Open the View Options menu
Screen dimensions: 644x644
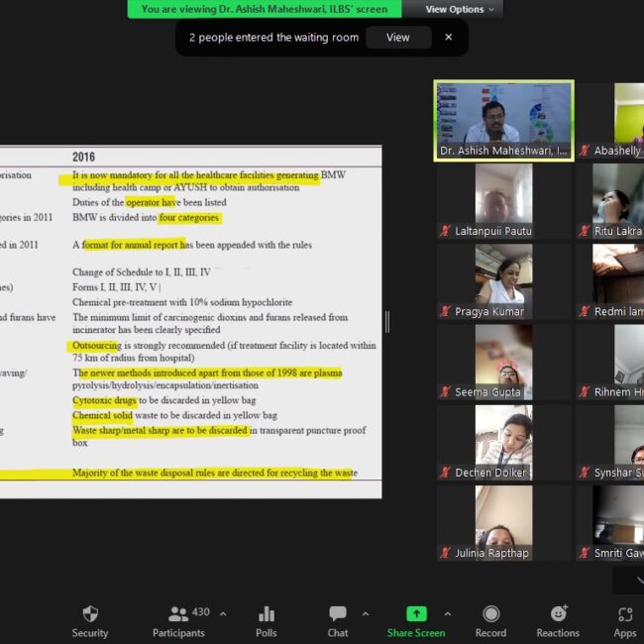[461, 9]
